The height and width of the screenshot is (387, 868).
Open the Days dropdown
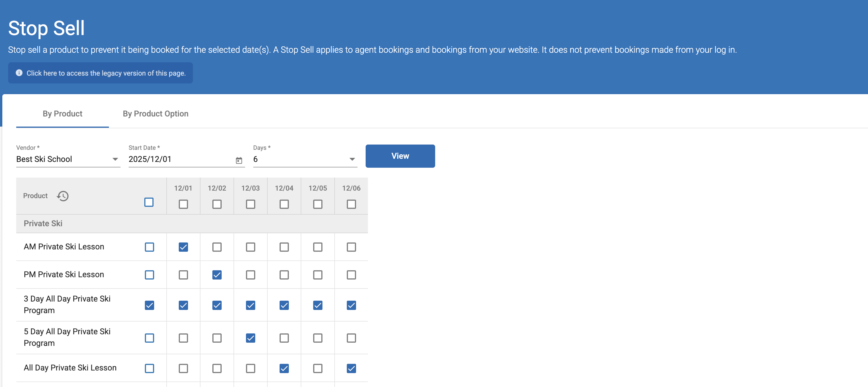click(x=352, y=159)
